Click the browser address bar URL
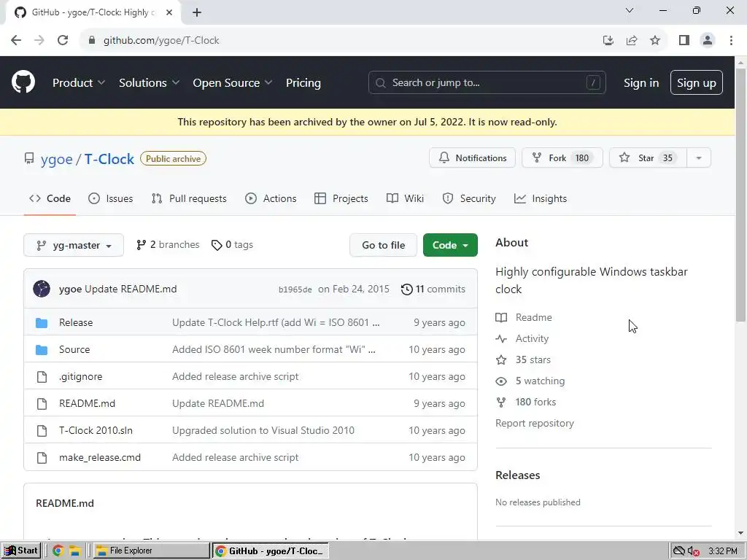Image resolution: width=747 pixels, height=560 pixels. pos(161,41)
